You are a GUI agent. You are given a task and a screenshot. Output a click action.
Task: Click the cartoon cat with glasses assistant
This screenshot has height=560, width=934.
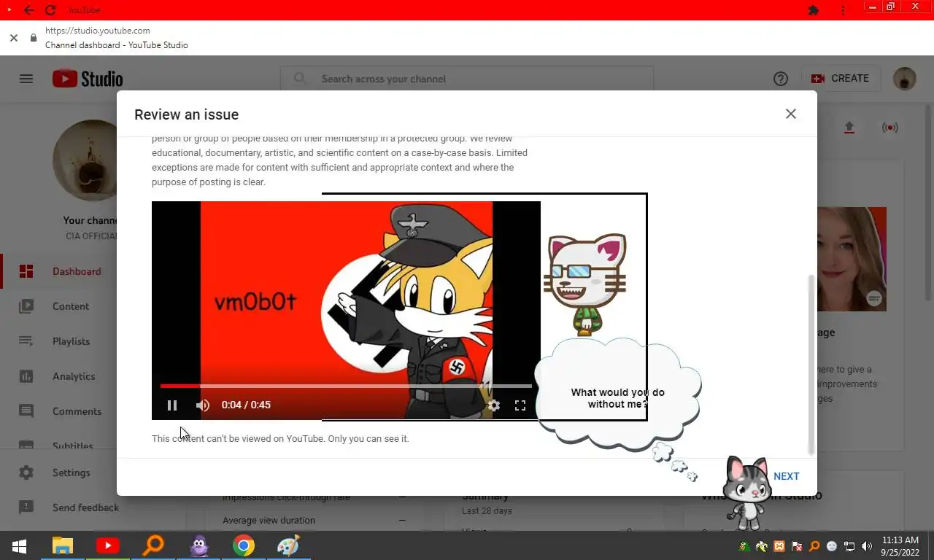586,284
